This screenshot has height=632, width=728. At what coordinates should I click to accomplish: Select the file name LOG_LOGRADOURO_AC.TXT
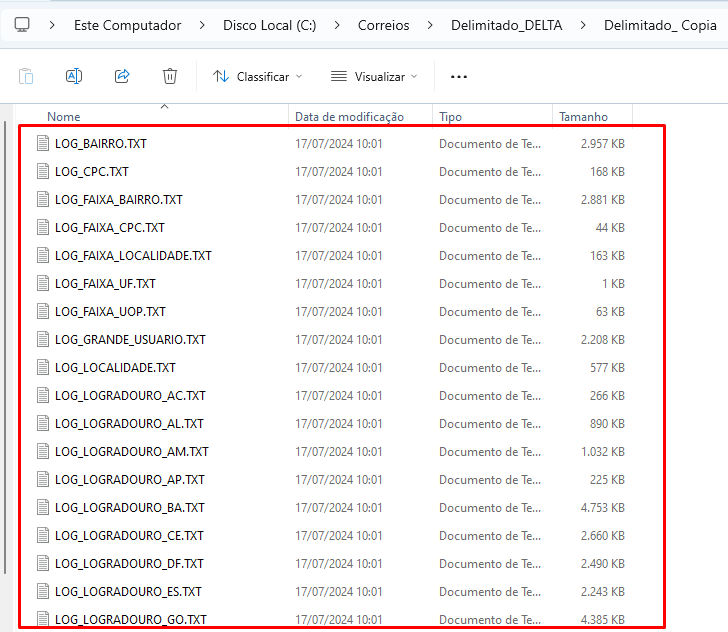130,396
